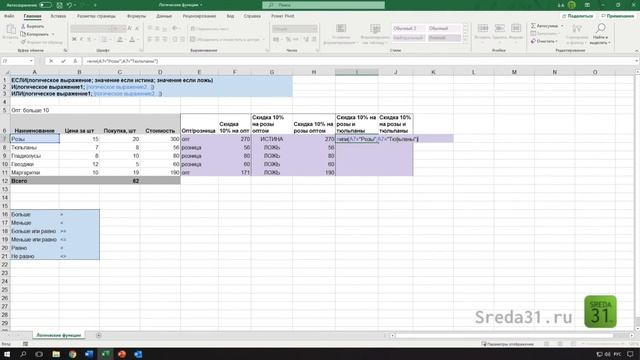Viewport: 640px width, 360px height.
Task: Click the Bold formatting icon
Action: pos(74,40)
